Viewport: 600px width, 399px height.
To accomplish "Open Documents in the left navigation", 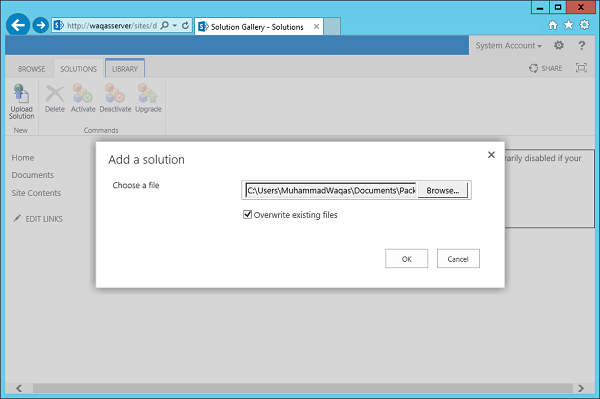I will (33, 175).
